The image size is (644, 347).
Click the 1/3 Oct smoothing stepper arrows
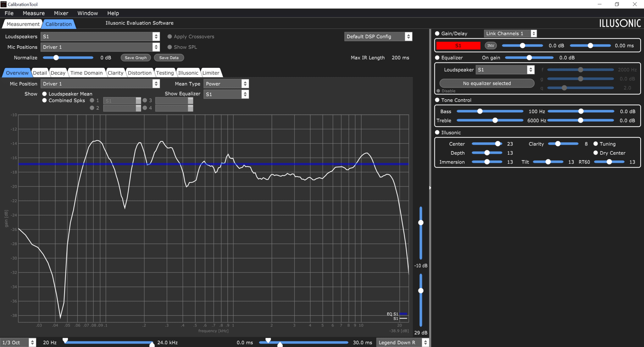click(32, 342)
